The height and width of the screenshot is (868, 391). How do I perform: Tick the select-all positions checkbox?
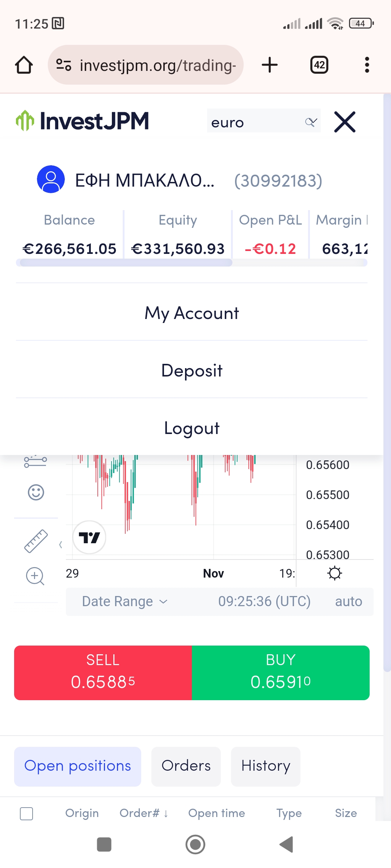click(26, 814)
